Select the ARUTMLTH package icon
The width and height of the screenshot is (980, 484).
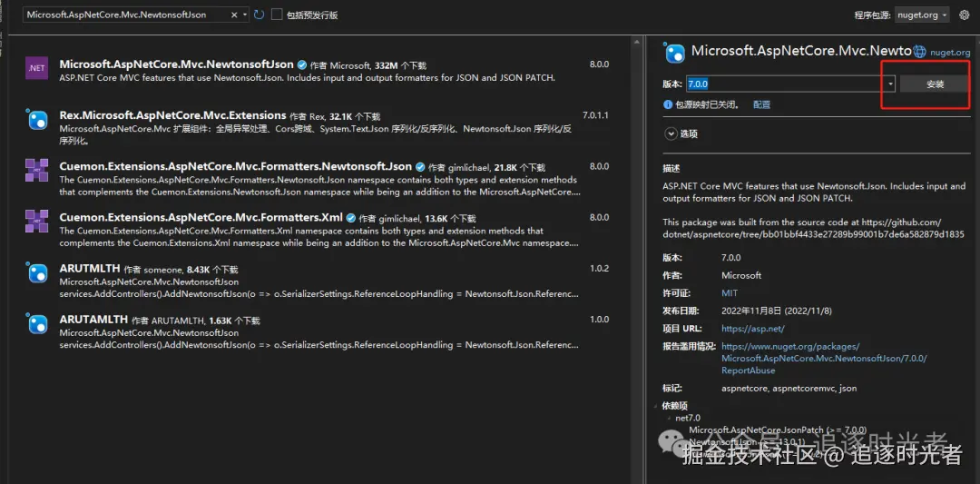click(37, 272)
